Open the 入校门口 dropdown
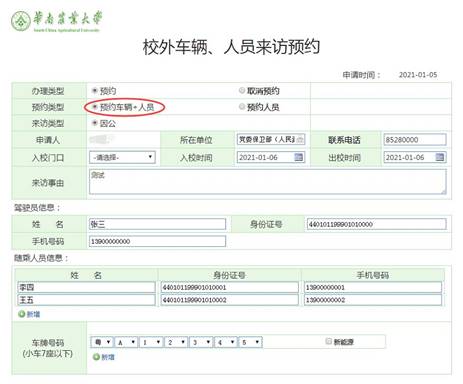Image resolution: width=463 pixels, height=384 pixels. click(122, 157)
